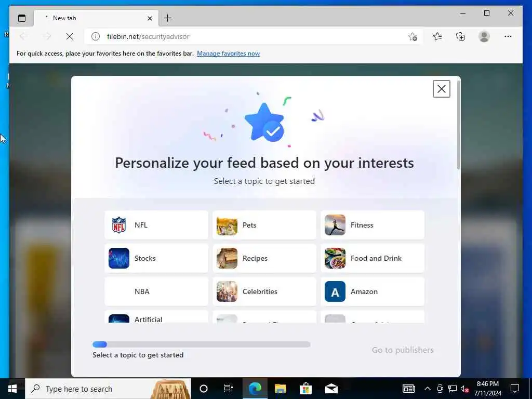Open the tab actions menu icon
The width and height of the screenshot is (532, 399).
click(x=22, y=18)
